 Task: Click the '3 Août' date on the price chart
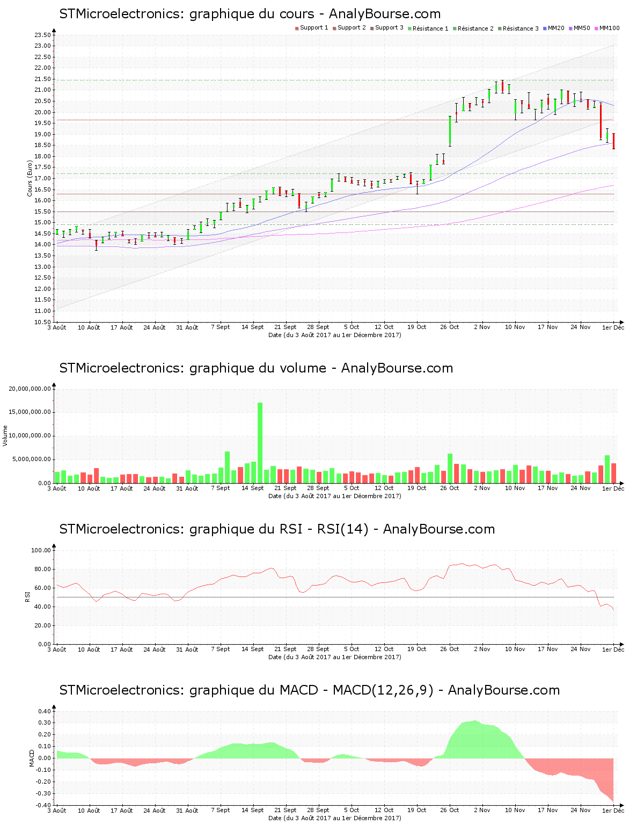57,327
